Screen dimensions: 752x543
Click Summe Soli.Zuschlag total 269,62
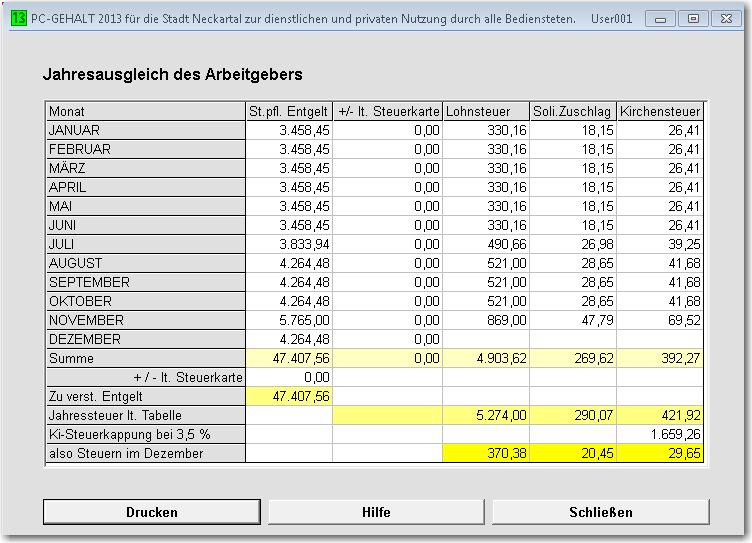pyautogui.click(x=573, y=358)
